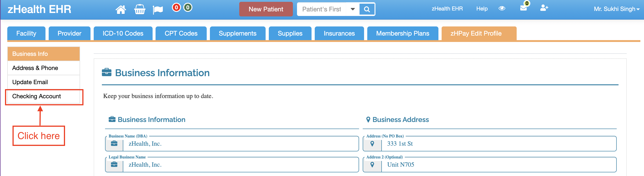
Task: Click the Address 2 (Optional) field
Action: click(x=490, y=165)
